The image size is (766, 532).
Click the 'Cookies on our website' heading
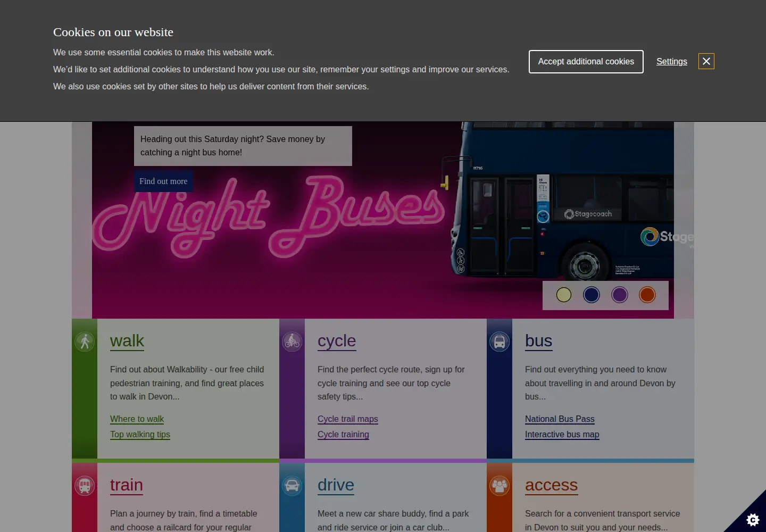[113, 32]
